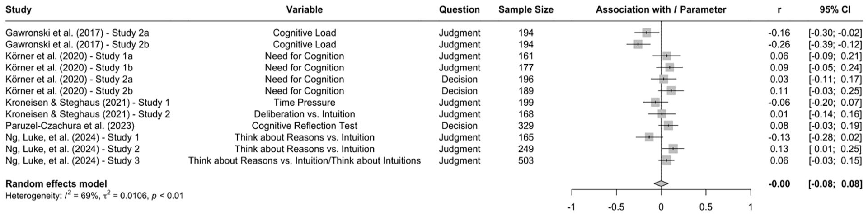Viewport: 868px width, 216px height.
Task: Click the random effects diamond marker
Action: (661, 183)
